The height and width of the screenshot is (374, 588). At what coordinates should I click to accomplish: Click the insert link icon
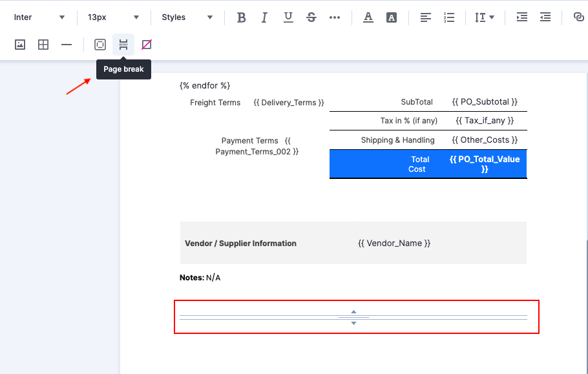tap(578, 17)
